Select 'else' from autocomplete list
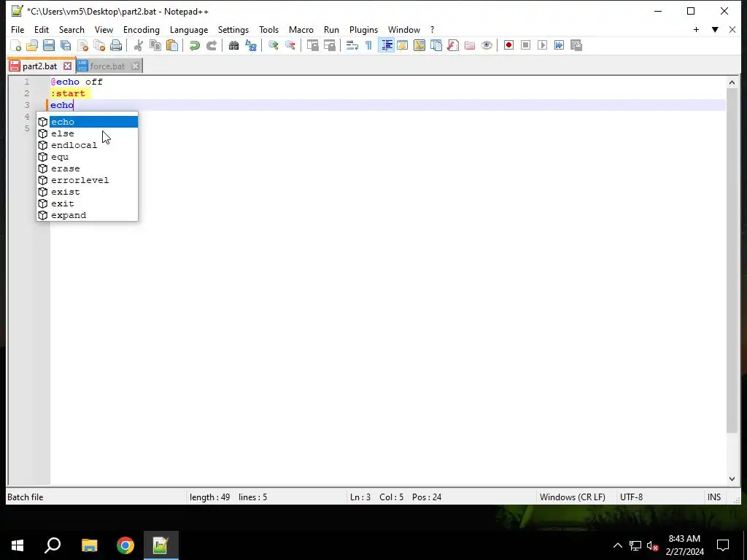 88,133
